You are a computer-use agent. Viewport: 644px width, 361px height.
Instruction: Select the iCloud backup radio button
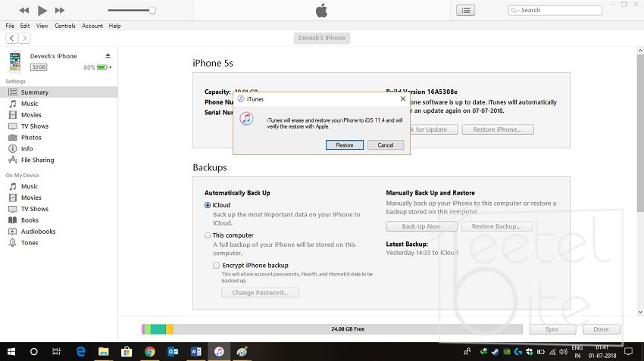click(208, 205)
